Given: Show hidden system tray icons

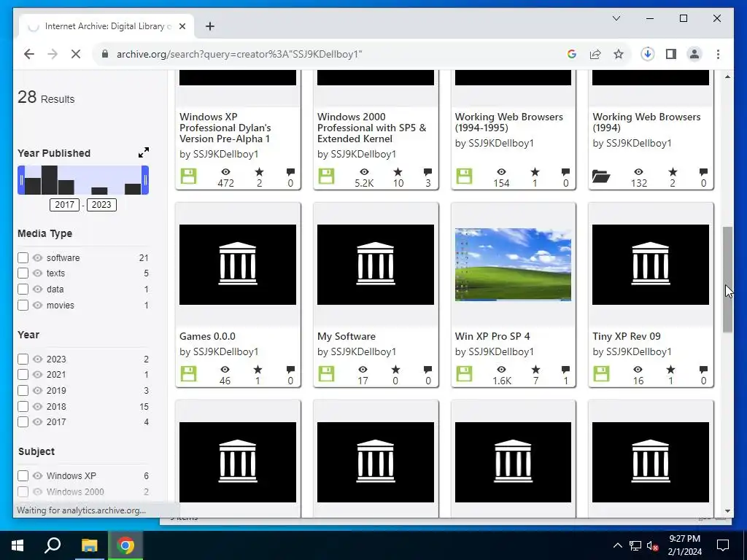Looking at the screenshot, I should pos(617,545).
